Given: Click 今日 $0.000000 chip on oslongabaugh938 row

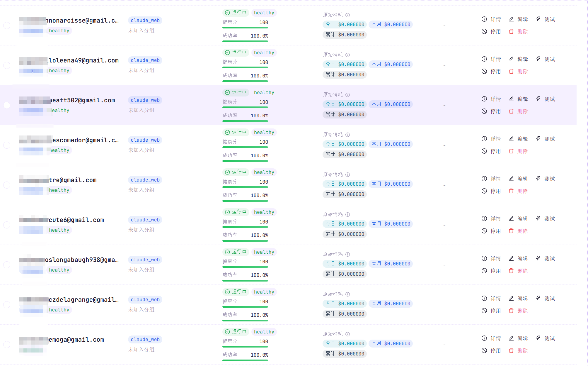Looking at the screenshot, I should tap(345, 264).
